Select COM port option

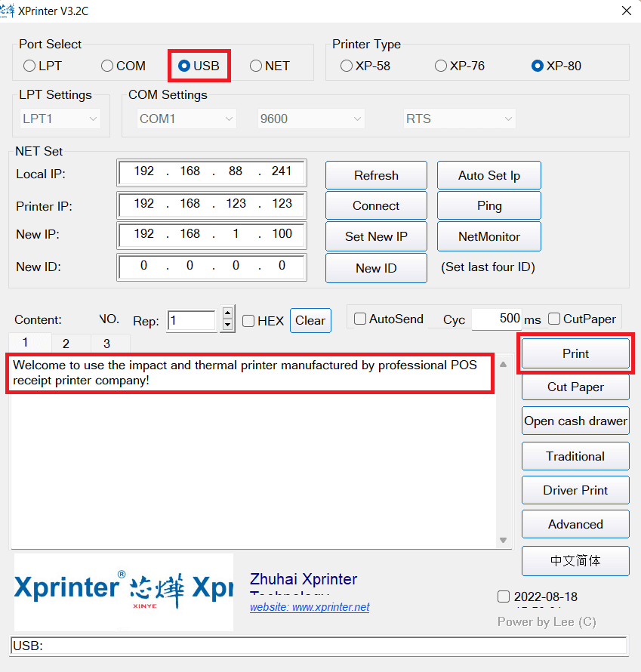coord(107,66)
